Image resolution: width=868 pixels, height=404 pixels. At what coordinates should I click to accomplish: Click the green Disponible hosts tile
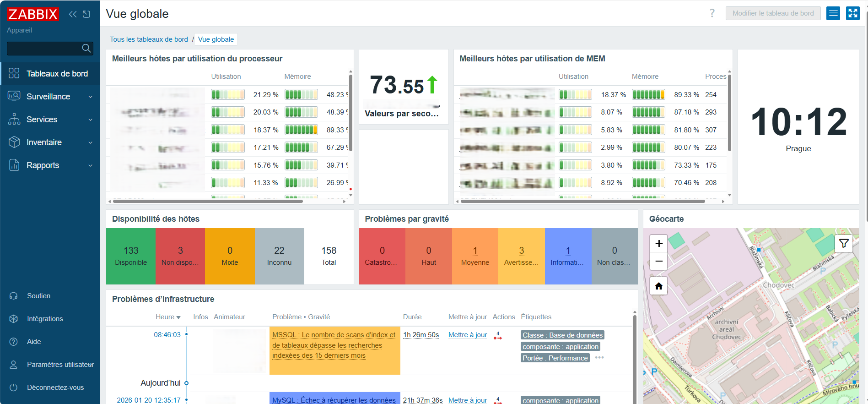(131, 256)
